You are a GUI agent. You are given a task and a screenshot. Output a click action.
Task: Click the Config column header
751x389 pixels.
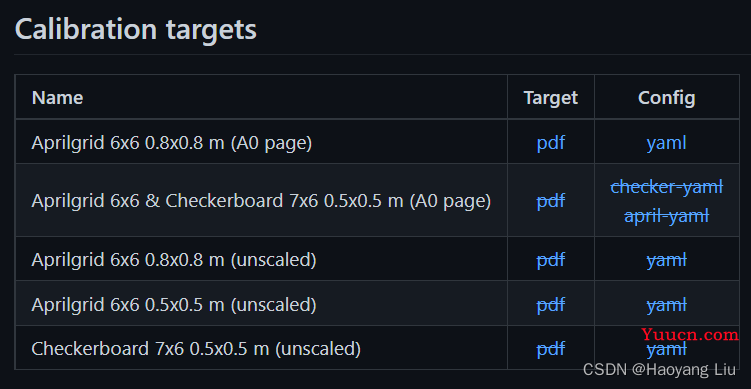click(666, 98)
